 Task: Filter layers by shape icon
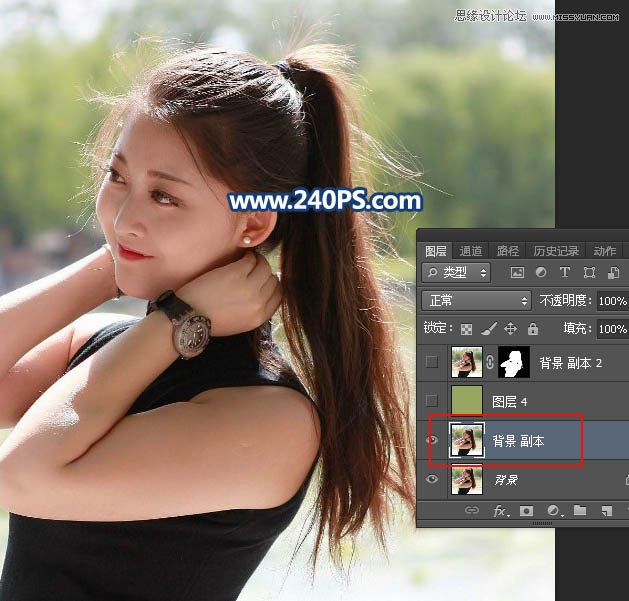[589, 273]
